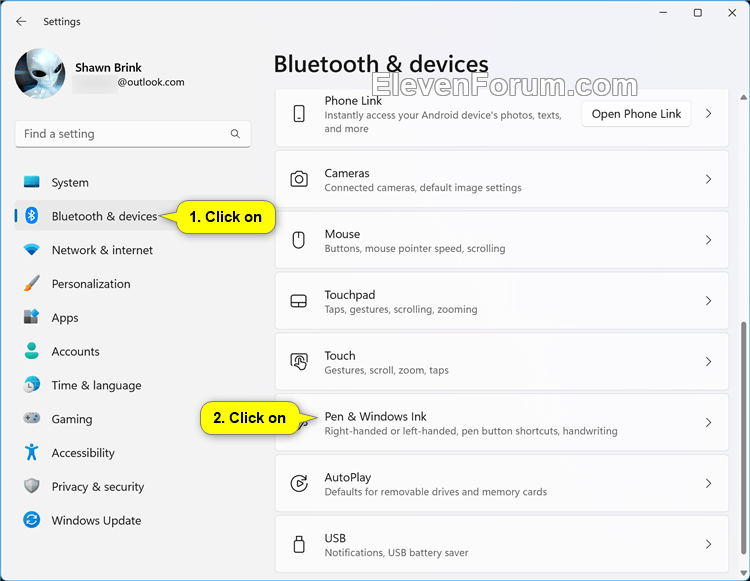Click the Accessibility label in the sidebar
750x581 pixels.
[83, 453]
